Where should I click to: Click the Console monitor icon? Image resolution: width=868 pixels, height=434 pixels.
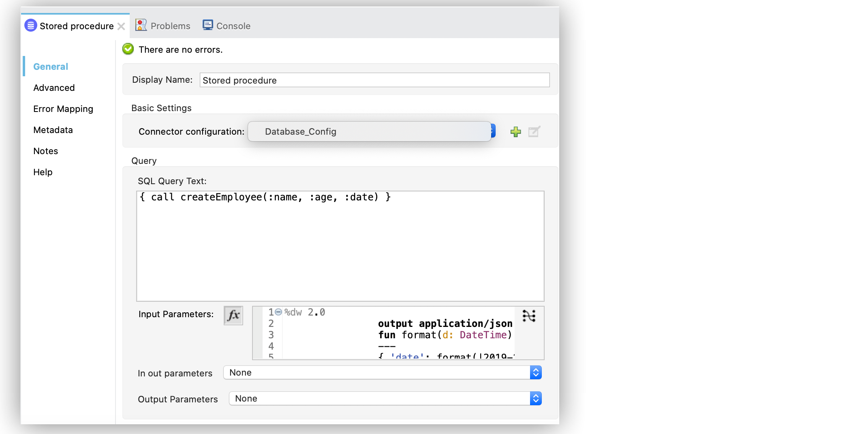[207, 25]
